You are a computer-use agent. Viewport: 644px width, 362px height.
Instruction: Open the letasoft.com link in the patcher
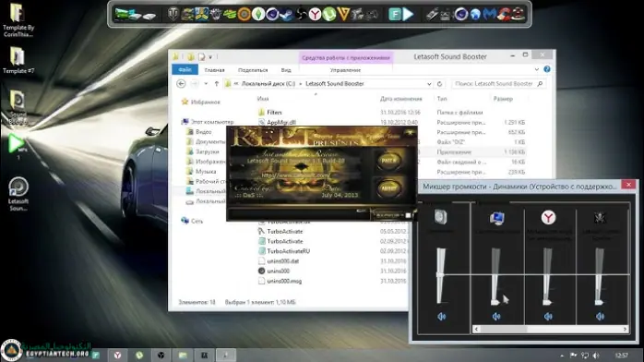pos(296,175)
